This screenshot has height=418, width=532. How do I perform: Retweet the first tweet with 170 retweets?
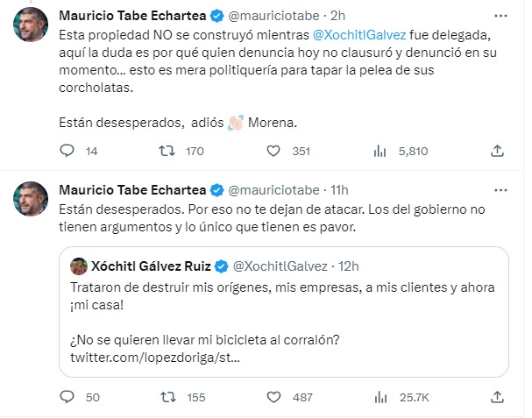click(162, 151)
